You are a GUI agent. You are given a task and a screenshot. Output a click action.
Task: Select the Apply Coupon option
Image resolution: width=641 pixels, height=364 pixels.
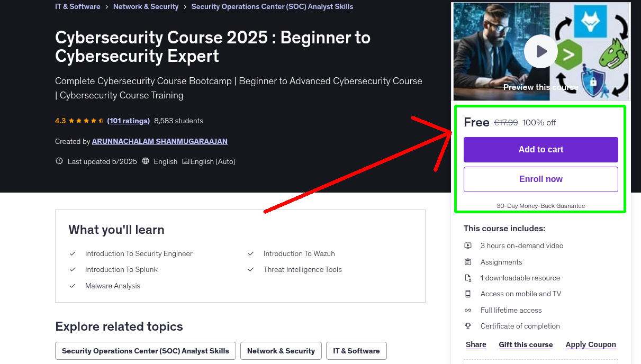[x=591, y=344]
